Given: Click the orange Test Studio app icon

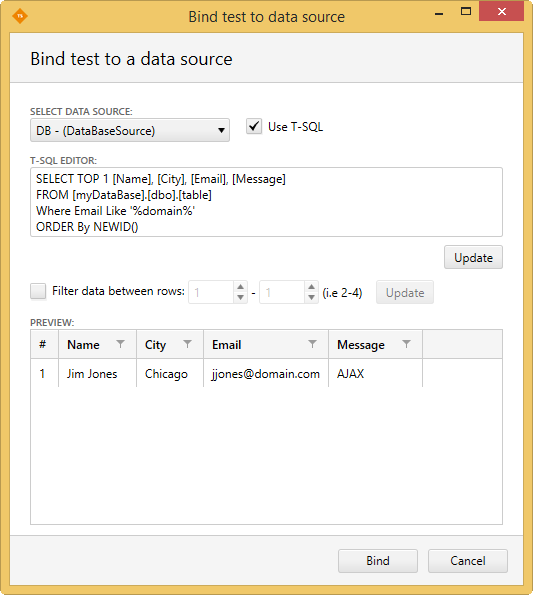Looking at the screenshot, I should pos(20,16).
